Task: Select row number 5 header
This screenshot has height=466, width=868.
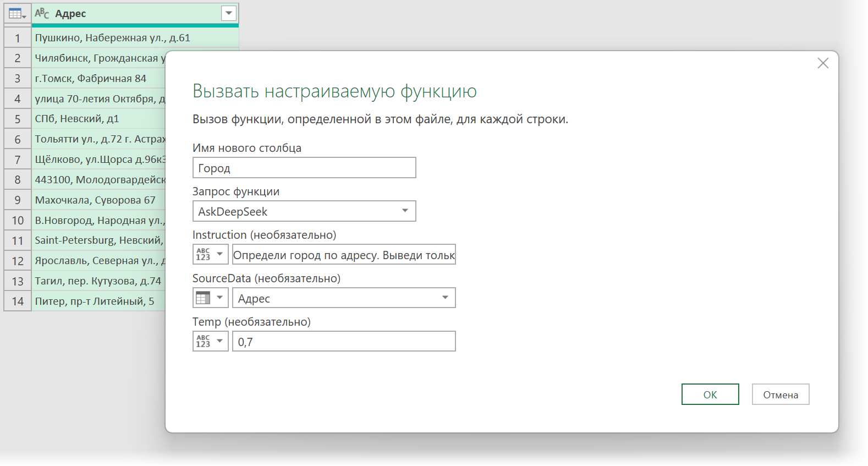Action: point(18,119)
